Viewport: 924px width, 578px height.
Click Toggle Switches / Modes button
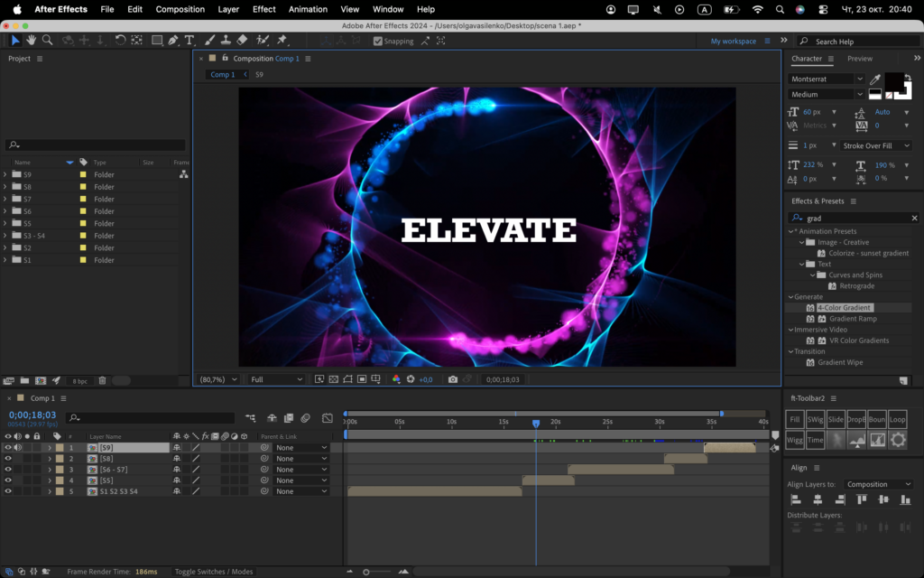pyautogui.click(x=213, y=572)
